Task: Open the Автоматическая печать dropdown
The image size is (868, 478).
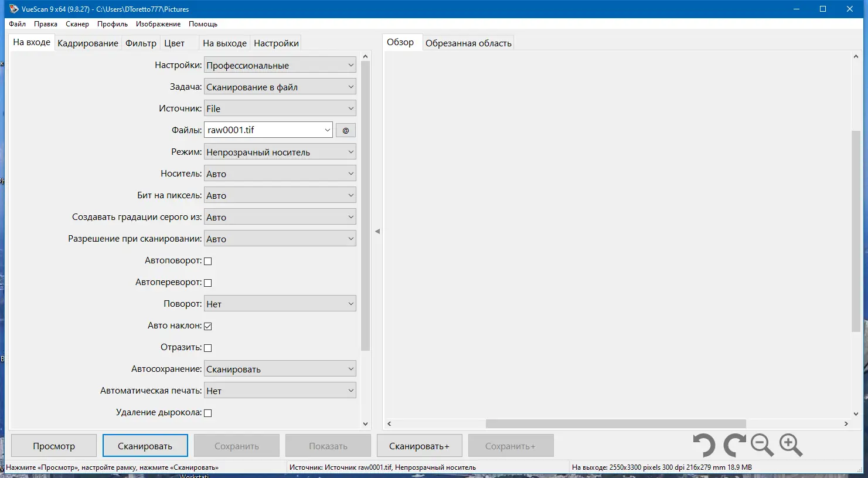Action: [x=280, y=391]
